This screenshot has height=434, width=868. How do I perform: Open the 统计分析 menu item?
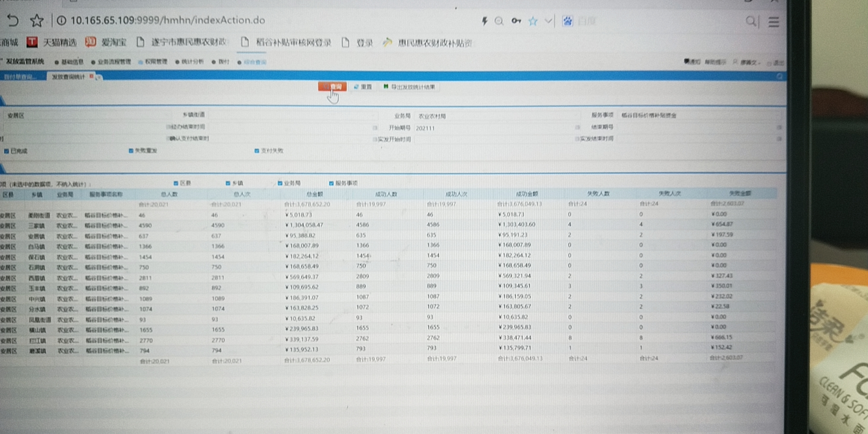[192, 62]
